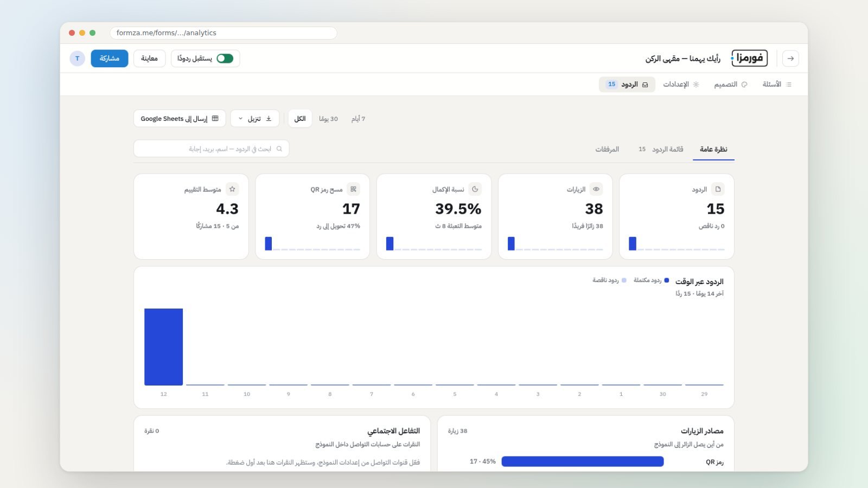
Task: Click the blue ردود مكتملة legend swatch
Action: (x=667, y=280)
